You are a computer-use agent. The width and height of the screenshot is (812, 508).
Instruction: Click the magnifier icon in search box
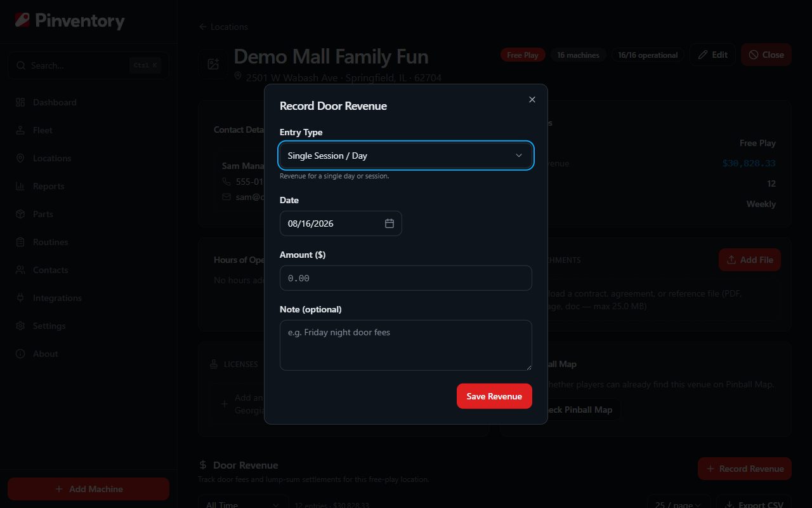click(x=21, y=65)
